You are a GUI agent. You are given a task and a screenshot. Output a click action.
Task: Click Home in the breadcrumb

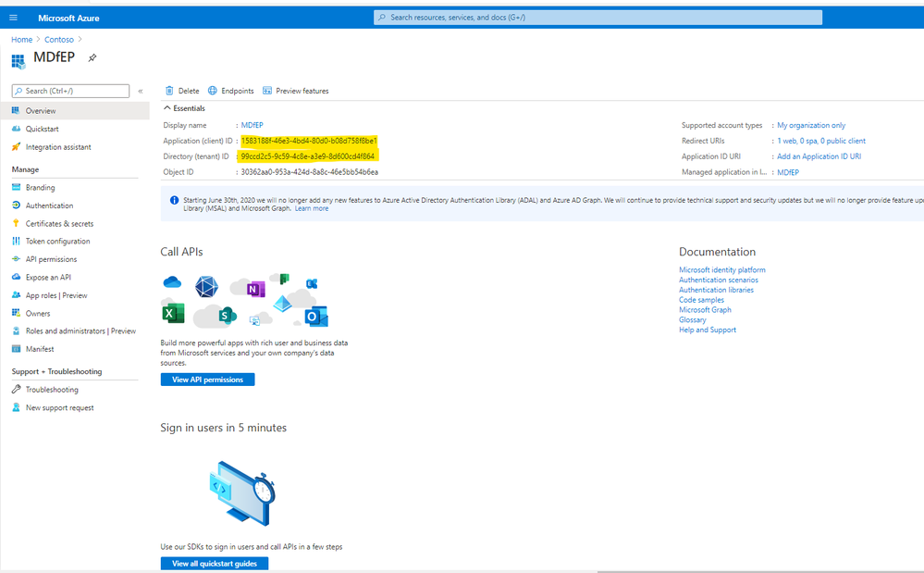point(22,40)
